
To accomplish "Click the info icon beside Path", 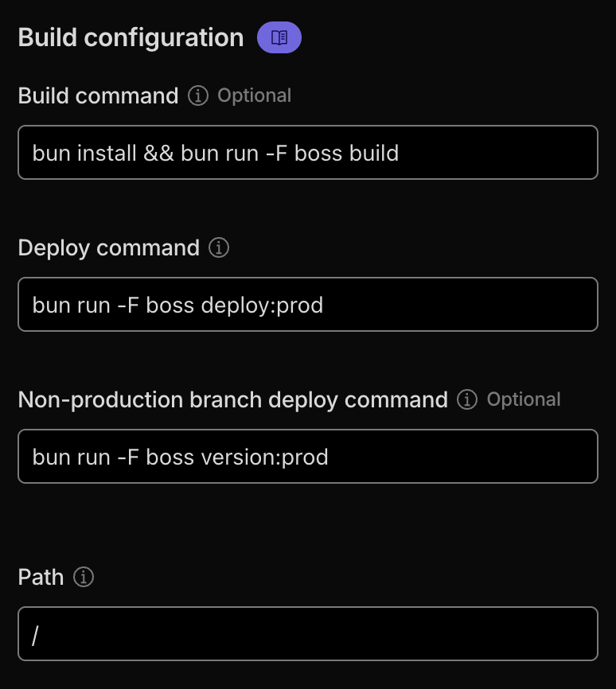I will tap(84, 578).
